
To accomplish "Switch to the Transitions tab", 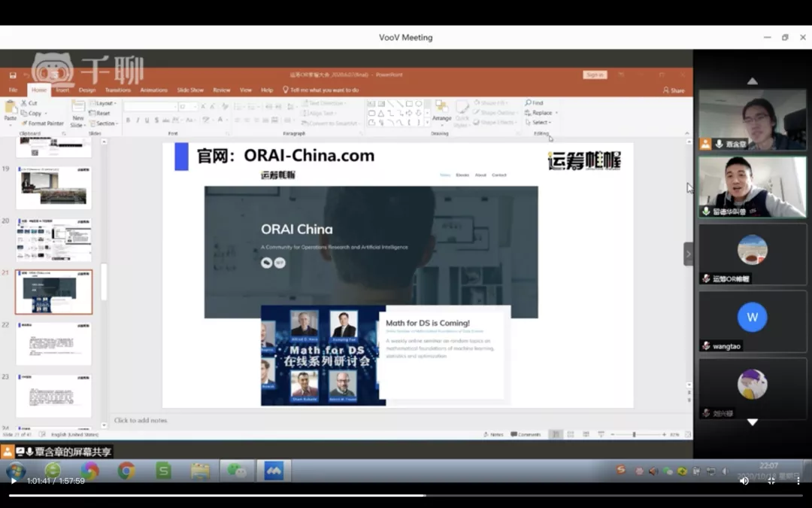I will tap(118, 90).
